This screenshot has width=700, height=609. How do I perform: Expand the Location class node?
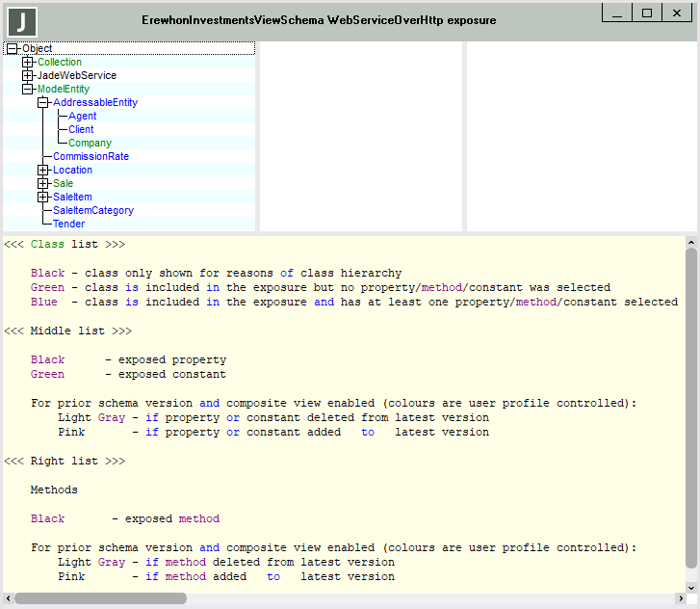pyautogui.click(x=43, y=171)
